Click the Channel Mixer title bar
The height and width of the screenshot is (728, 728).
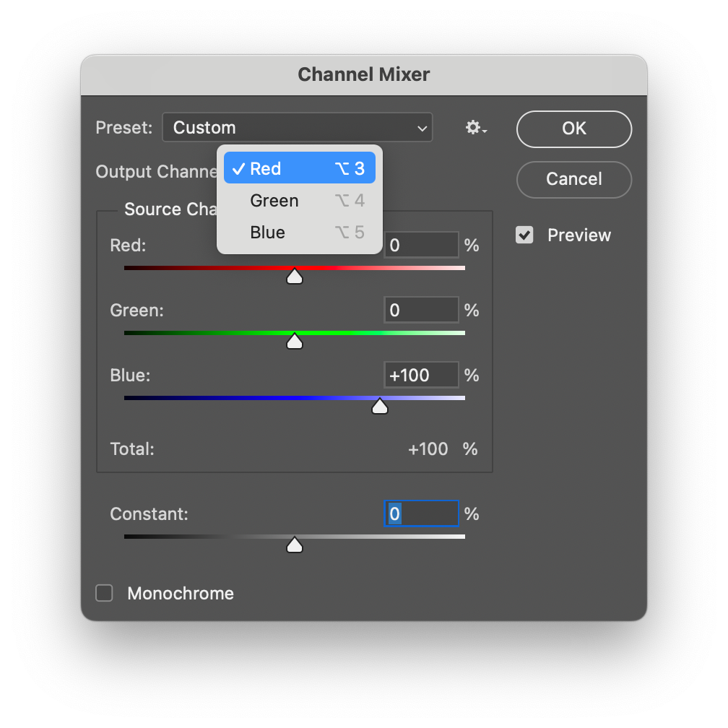click(x=364, y=74)
